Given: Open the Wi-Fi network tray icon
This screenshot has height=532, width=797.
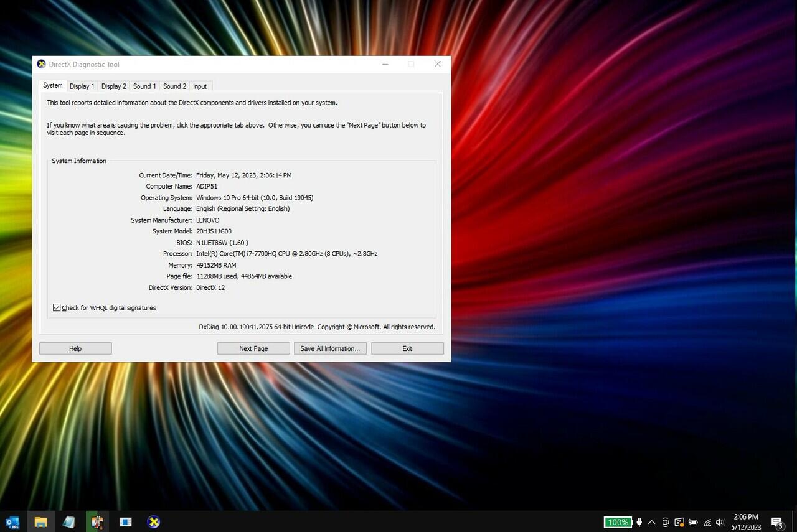Looking at the screenshot, I should [707, 522].
